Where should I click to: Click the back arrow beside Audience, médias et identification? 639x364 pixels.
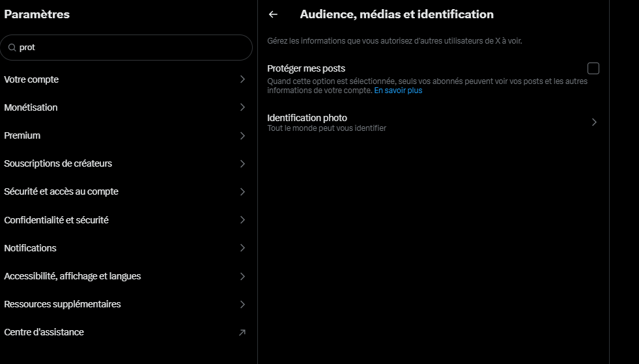(x=273, y=14)
